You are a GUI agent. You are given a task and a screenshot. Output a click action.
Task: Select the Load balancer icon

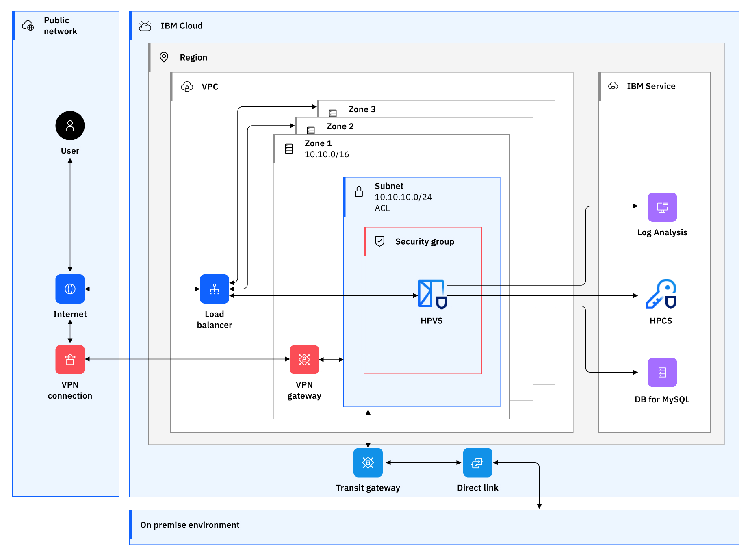coord(215,289)
